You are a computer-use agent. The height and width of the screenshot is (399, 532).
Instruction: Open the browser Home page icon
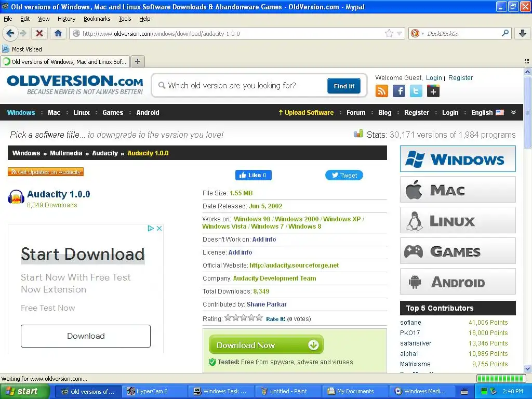coord(58,33)
